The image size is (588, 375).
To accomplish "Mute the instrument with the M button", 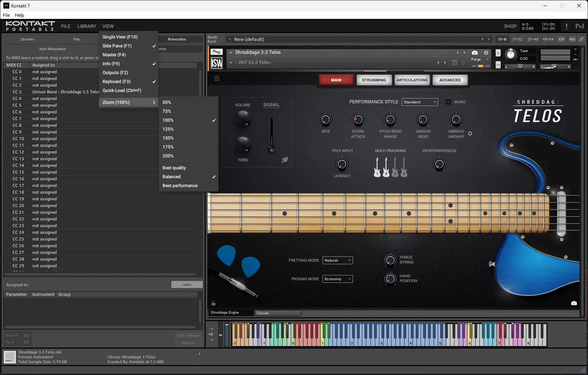I will point(498,65).
